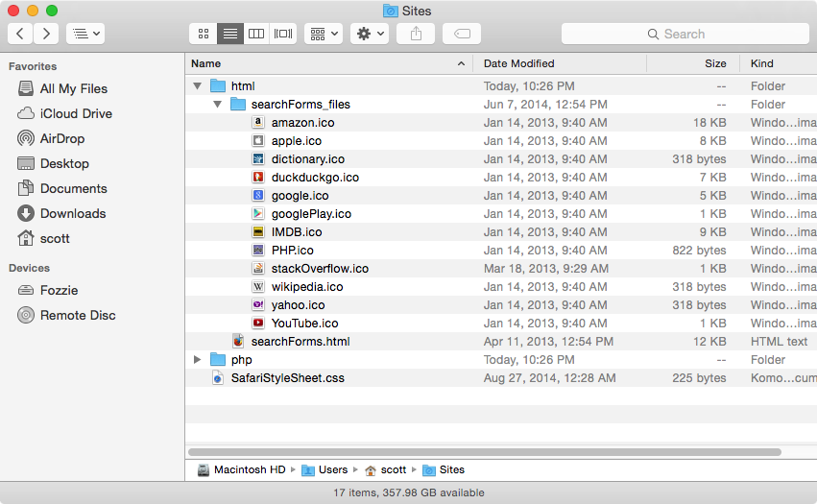
Task: Click the Favorites sidebar heading
Action: coord(33,66)
